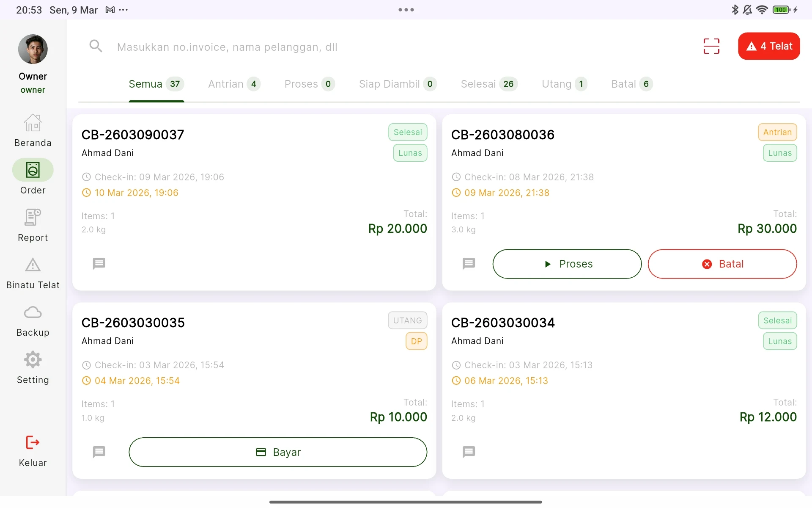
Task: Click Selesai badge on order CB-2603030034
Action: (x=777, y=320)
